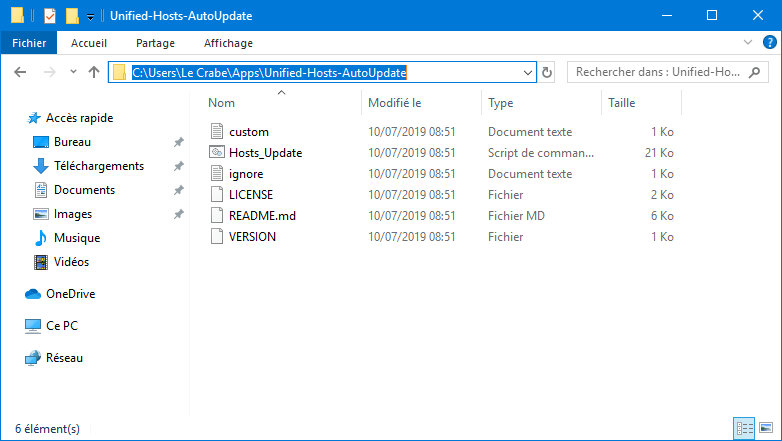Click the 21 Ko size of Hosts_Update
Screen dimensions: 782x441
tap(659, 153)
